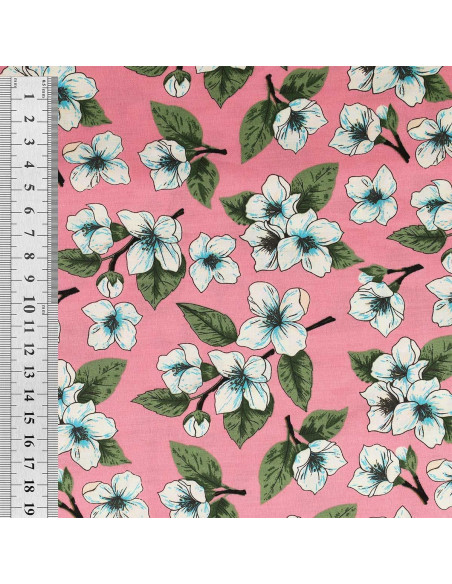
Task: Click the "2" label on the ruler
Action: (x=29, y=119)
